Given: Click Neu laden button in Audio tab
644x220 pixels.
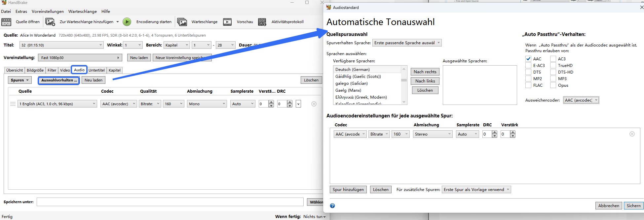Looking at the screenshot, I should click(x=94, y=80).
